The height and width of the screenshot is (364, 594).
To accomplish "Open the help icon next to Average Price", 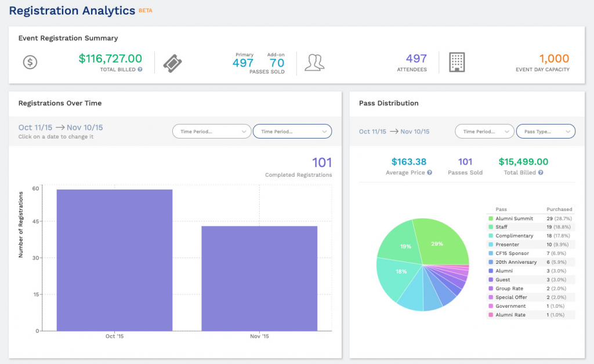I will 430,173.
